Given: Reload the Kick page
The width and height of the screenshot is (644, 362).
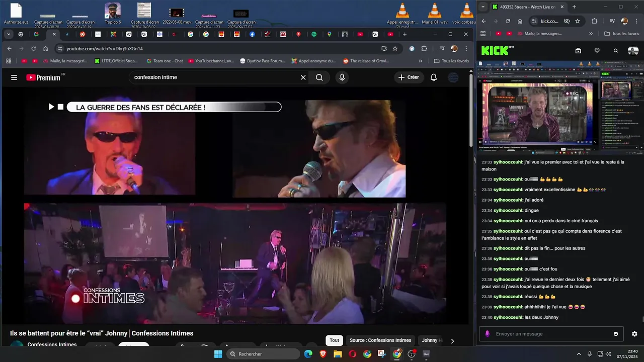Looking at the screenshot, I should [x=508, y=21].
